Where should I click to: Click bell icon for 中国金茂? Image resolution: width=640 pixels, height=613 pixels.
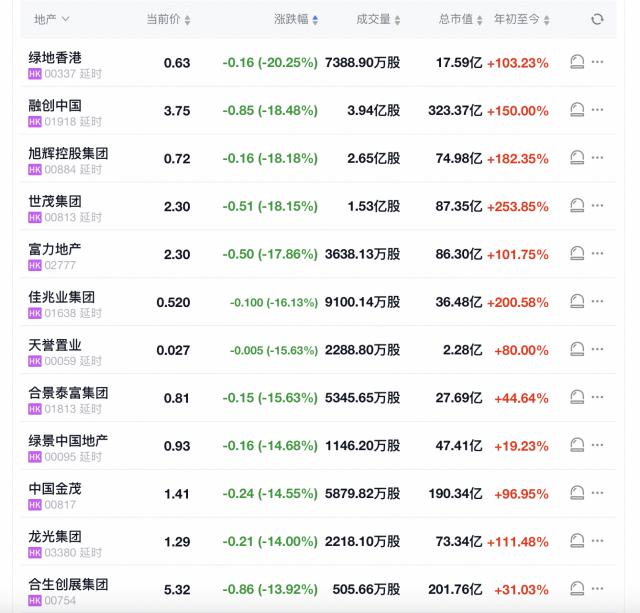click(x=577, y=493)
